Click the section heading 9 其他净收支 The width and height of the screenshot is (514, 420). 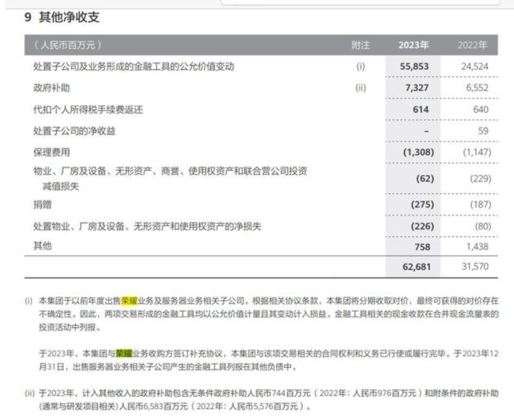61,18
